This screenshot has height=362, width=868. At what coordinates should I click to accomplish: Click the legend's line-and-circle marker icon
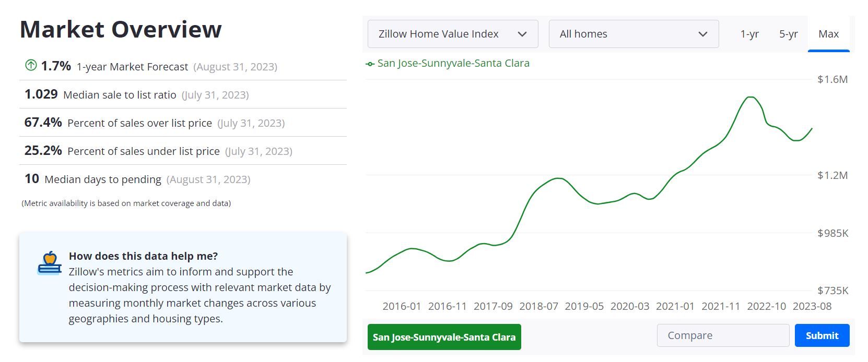tap(370, 63)
